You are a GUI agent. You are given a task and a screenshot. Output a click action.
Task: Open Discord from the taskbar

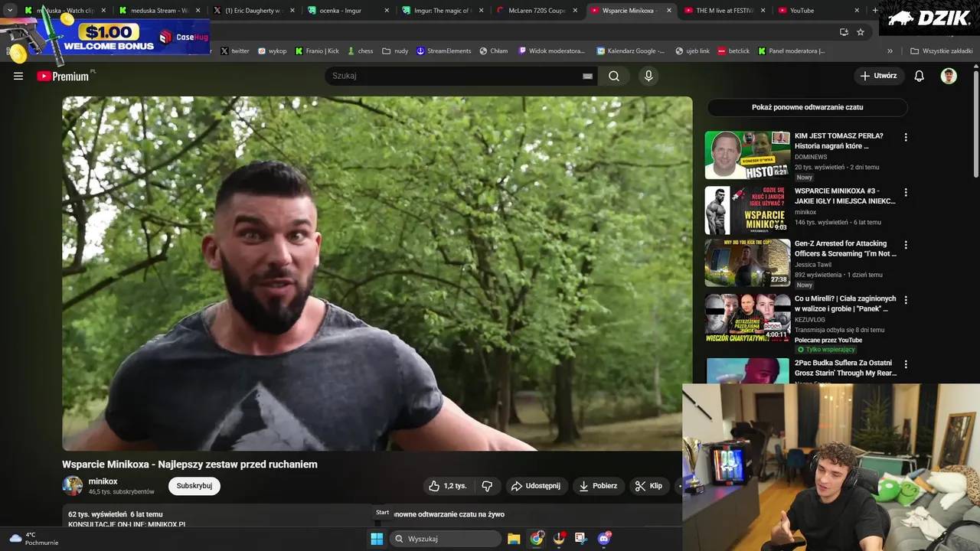coord(604,539)
